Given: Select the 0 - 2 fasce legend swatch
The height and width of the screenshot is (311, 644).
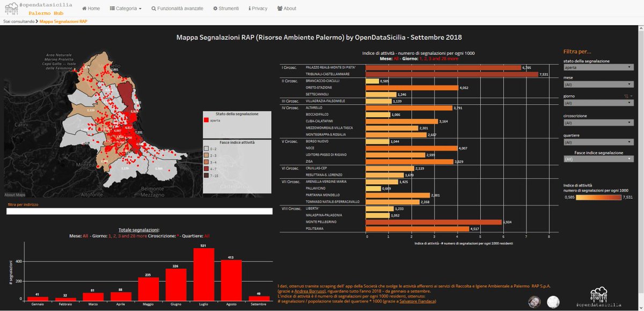Looking at the screenshot, I should (207, 148).
